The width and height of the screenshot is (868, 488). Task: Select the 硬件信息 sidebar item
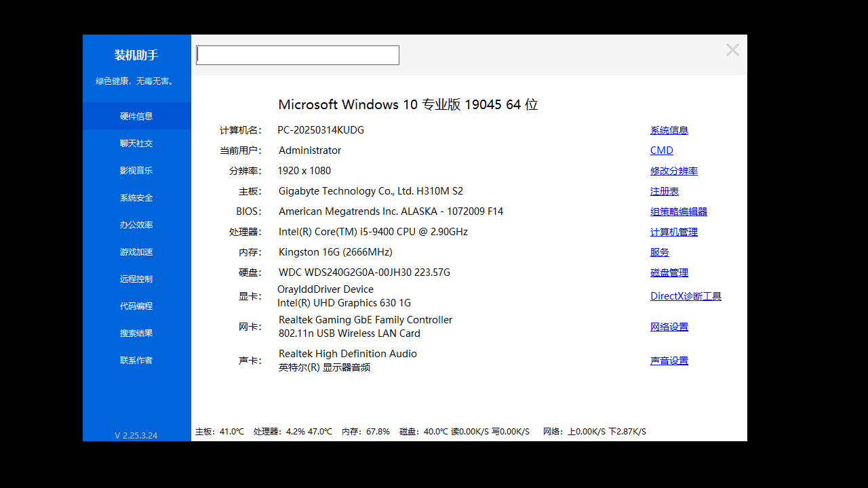coord(137,116)
